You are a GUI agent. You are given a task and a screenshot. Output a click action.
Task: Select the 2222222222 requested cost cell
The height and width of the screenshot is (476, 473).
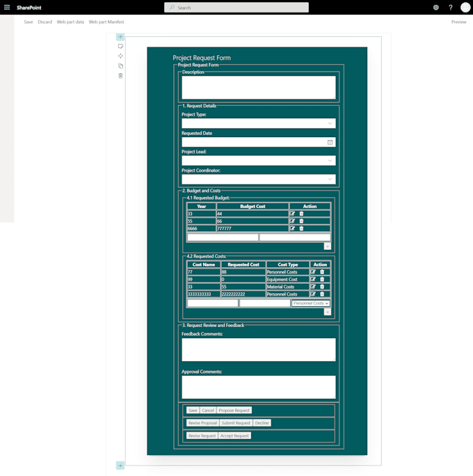coord(243,294)
